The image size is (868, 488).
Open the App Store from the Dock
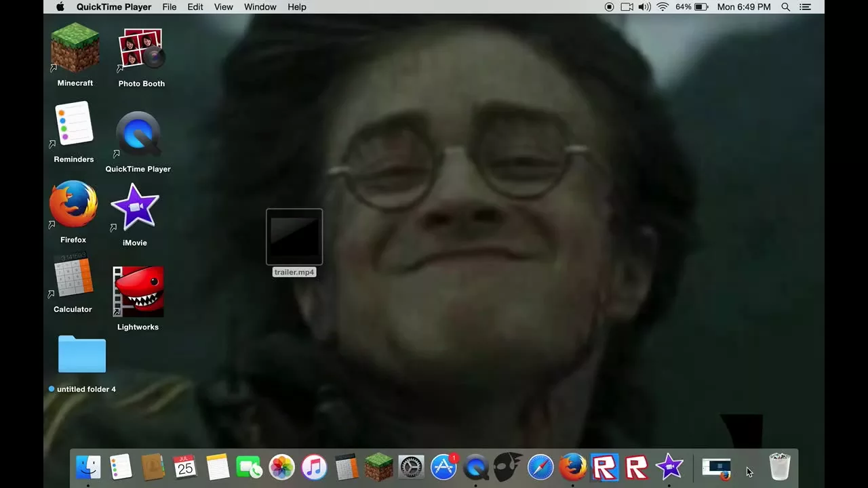(443, 467)
